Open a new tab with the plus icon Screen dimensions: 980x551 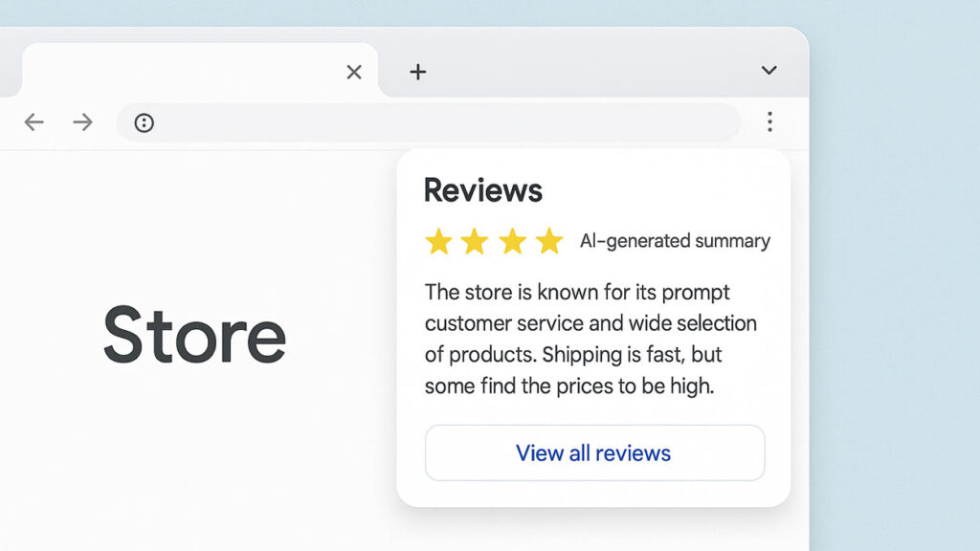[417, 71]
